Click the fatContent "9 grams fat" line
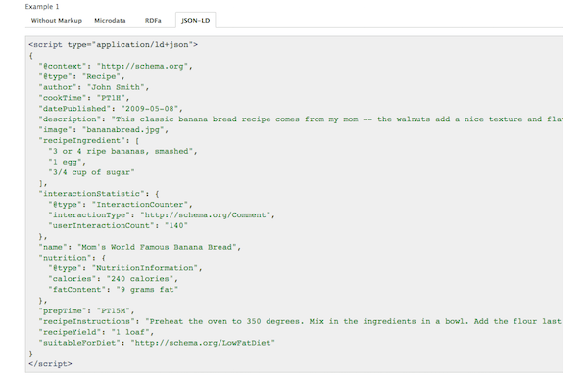588x380 pixels. click(x=113, y=290)
